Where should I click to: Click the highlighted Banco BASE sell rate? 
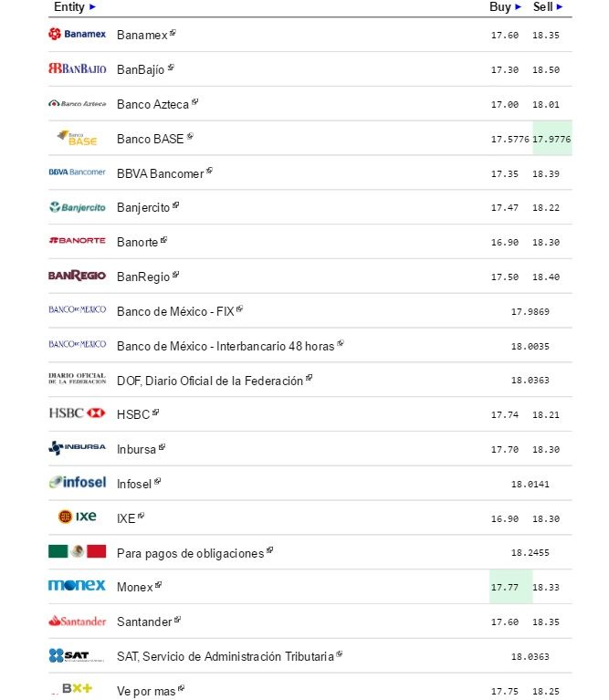[x=551, y=139]
